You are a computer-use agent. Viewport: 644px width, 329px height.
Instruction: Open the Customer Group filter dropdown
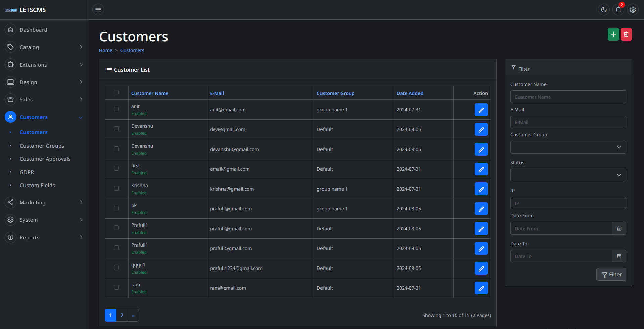(x=568, y=147)
